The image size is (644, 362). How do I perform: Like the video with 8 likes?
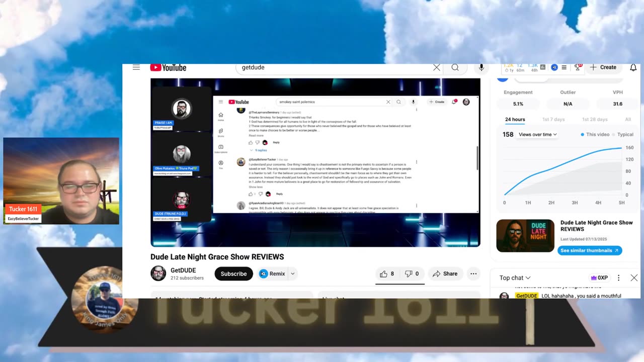[387, 274]
